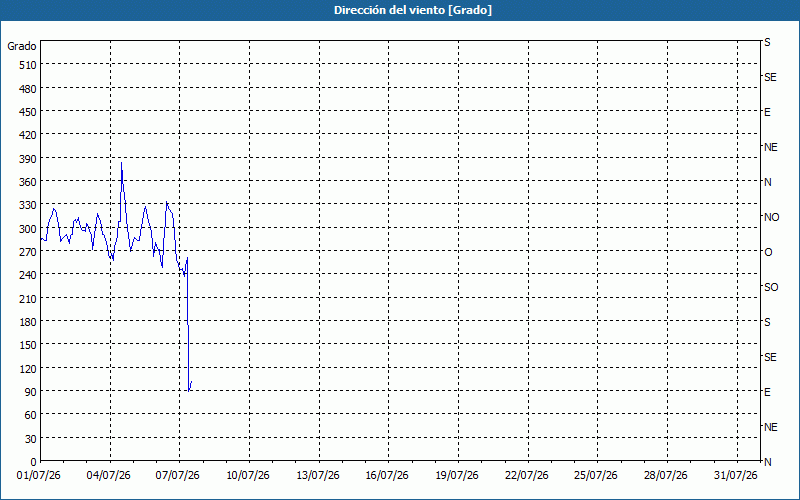
Task: Click the blue line's lowest point near 90 degrees
Action: (189, 391)
